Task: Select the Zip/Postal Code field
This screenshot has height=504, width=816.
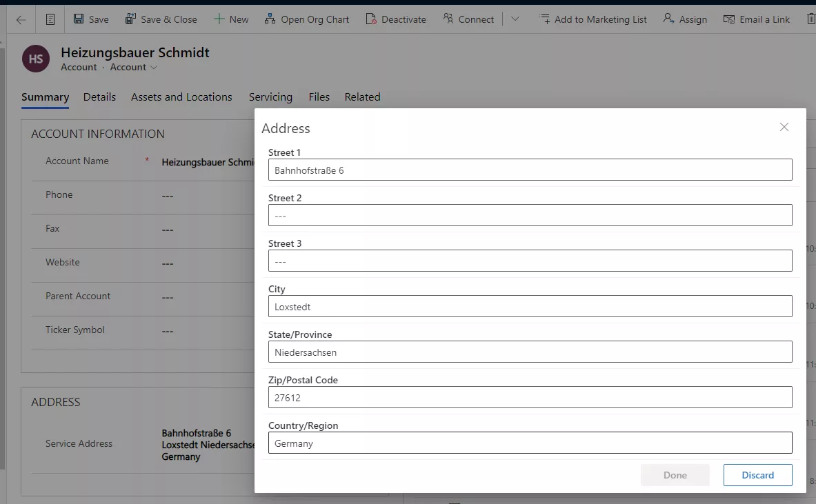Action: click(530, 398)
